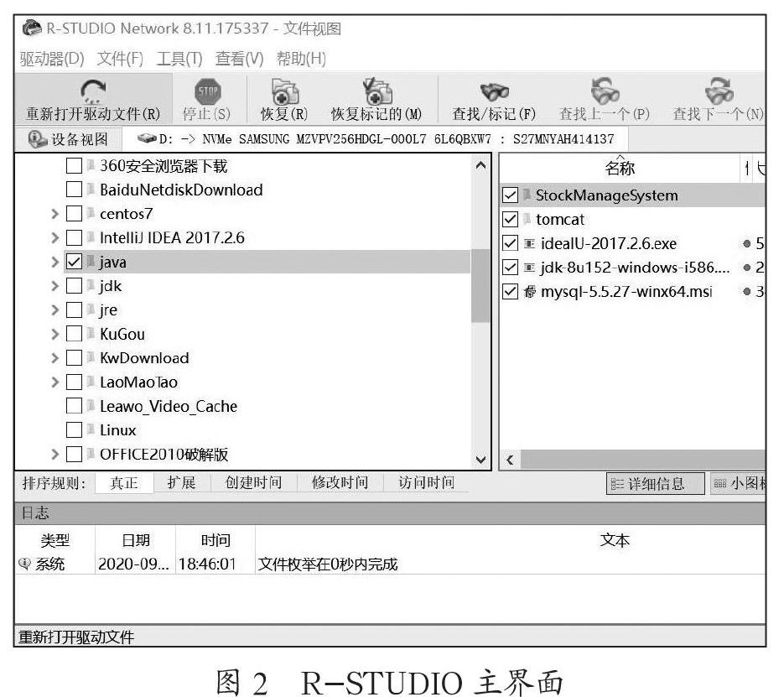Click the reopen drive files icon
Screen dimensions: 784x697
tap(93, 91)
